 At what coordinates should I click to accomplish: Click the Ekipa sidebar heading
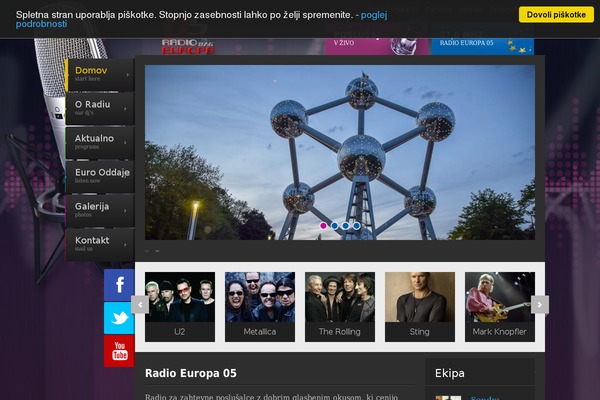450,373
